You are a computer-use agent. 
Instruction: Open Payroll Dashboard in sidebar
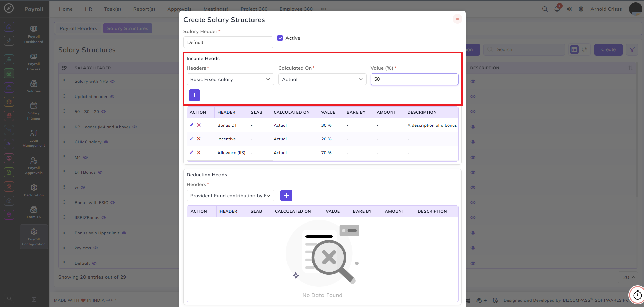(x=34, y=34)
